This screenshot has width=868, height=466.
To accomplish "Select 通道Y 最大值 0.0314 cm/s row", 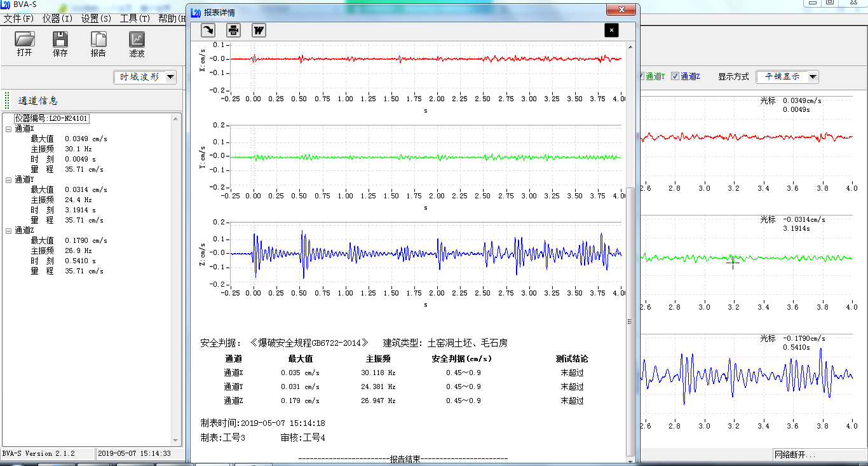I will point(69,189).
